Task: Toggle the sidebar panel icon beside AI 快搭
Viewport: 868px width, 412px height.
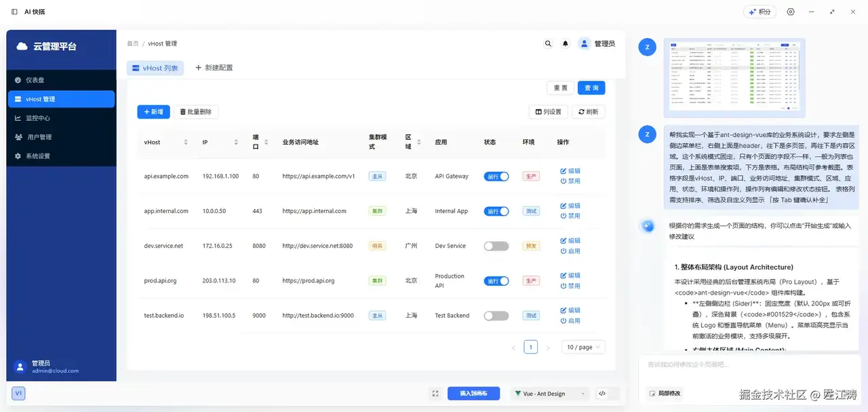Action: click(14, 12)
